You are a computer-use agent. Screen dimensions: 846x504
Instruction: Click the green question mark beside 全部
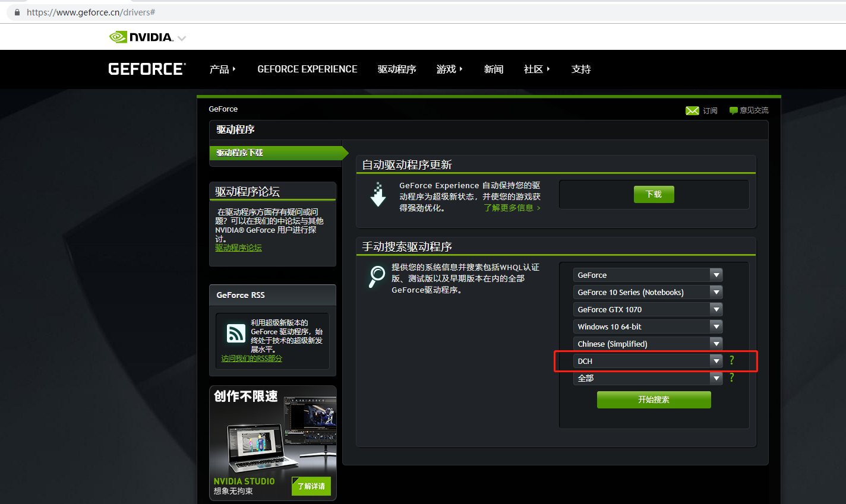pyautogui.click(x=731, y=377)
